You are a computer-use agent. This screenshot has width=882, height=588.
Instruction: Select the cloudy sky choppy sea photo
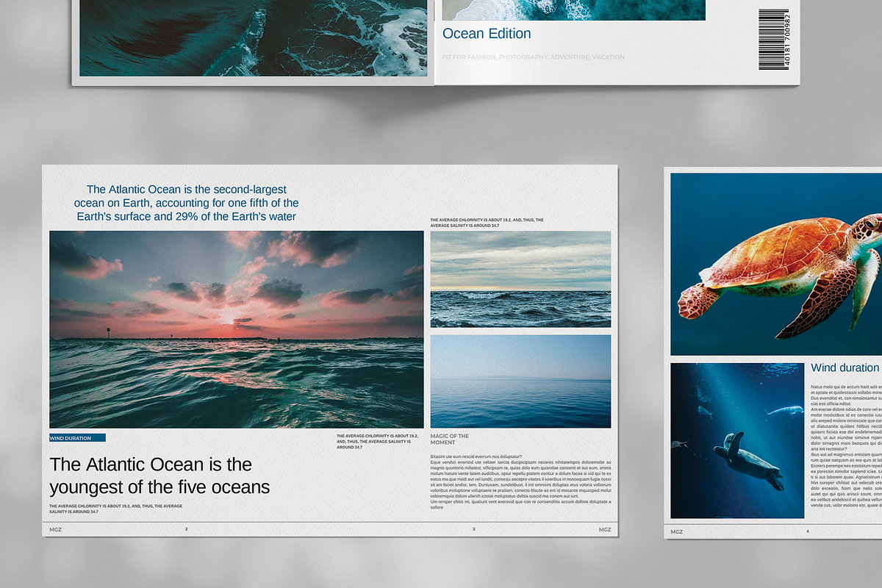point(520,279)
